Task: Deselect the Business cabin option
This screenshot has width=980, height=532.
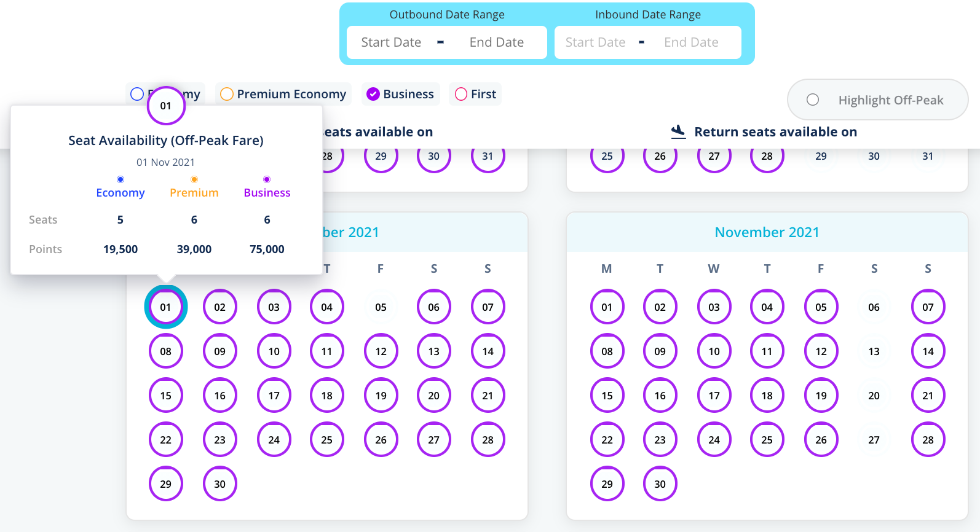Action: click(x=373, y=94)
